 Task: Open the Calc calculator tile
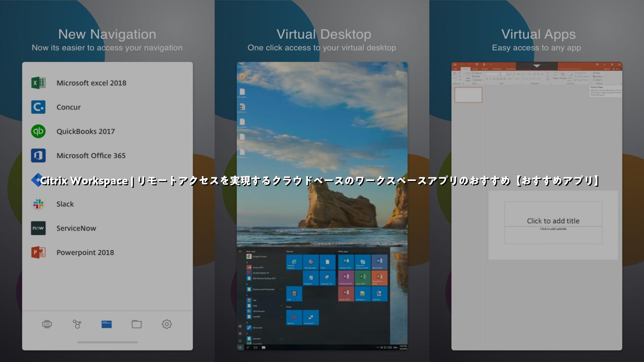pos(294,294)
